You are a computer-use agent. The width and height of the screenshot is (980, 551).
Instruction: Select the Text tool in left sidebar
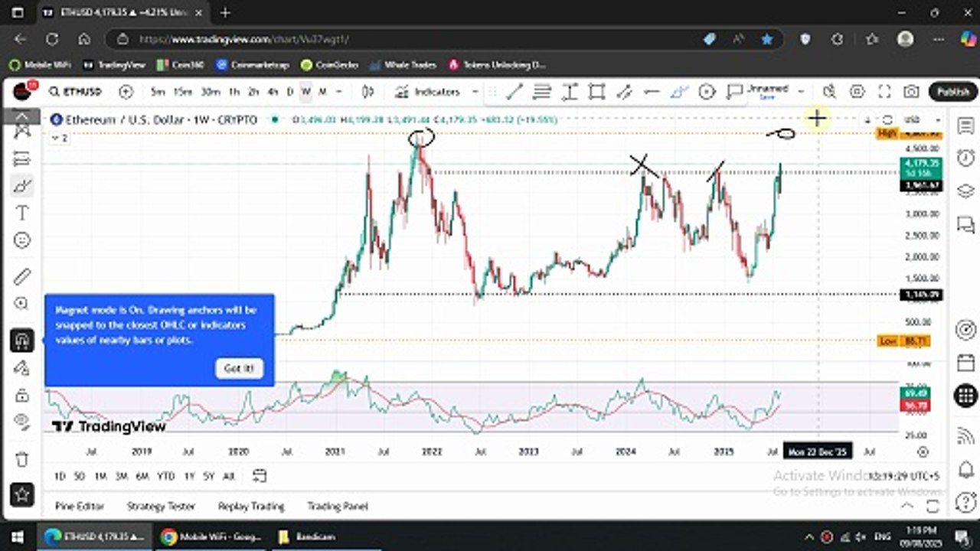22,213
